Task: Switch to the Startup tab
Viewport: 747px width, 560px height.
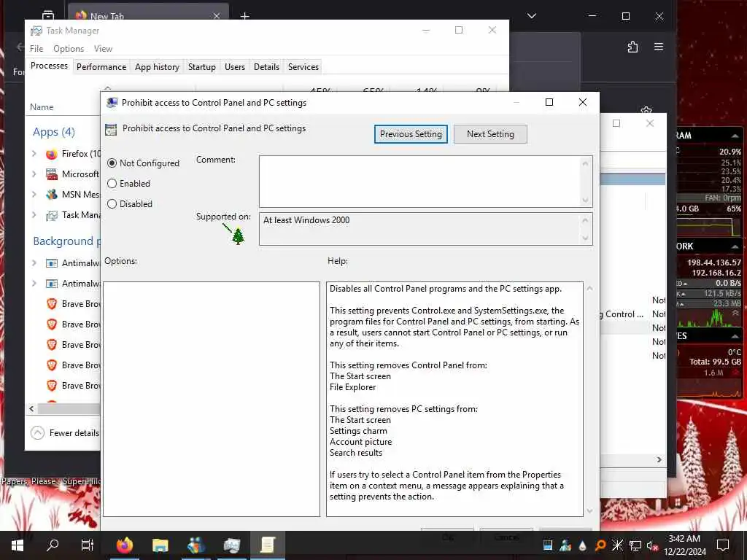Action: [x=201, y=66]
